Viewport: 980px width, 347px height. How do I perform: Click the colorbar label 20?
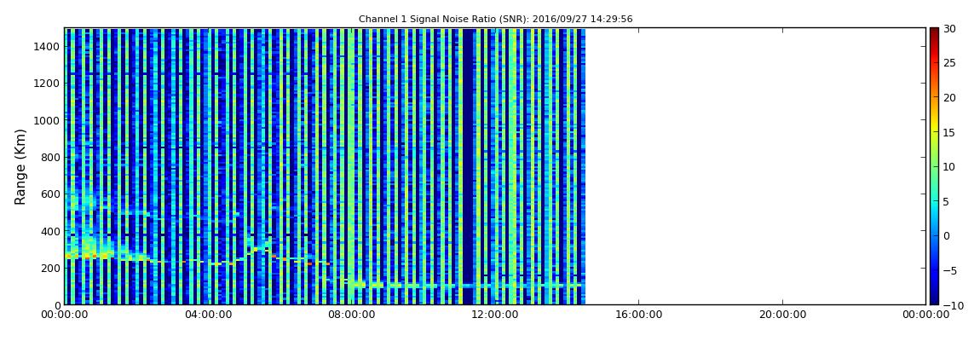click(950, 97)
